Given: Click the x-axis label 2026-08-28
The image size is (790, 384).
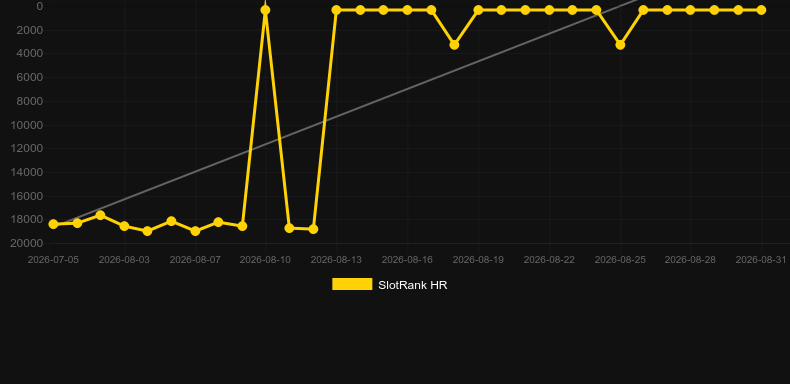Looking at the screenshot, I should click(690, 260).
